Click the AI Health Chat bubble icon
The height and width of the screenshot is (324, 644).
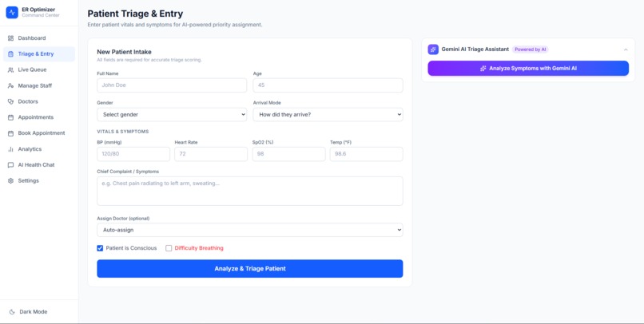click(10, 165)
